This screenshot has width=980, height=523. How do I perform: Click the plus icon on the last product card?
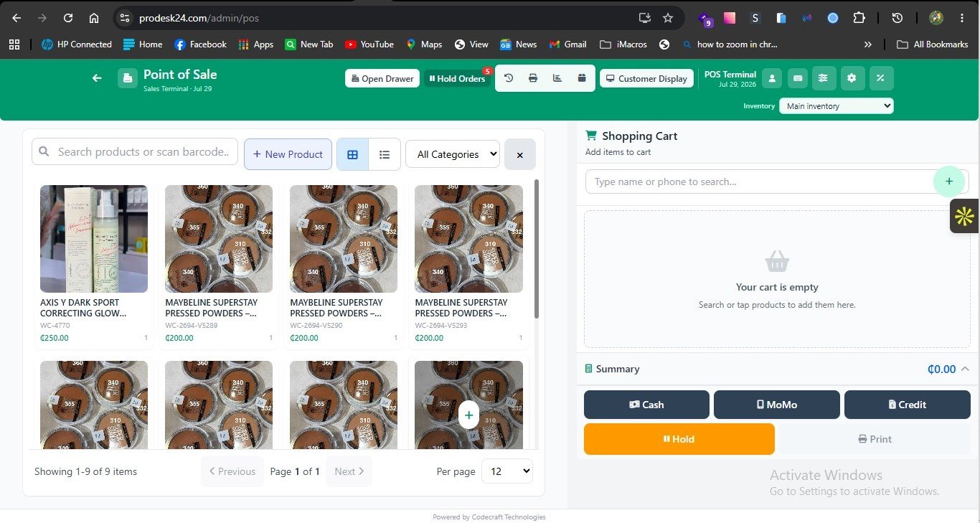468,415
